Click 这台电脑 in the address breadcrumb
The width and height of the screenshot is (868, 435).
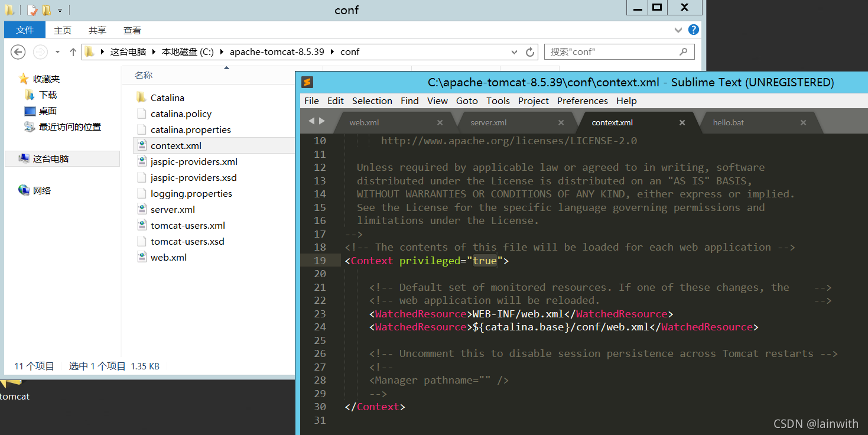pos(128,52)
